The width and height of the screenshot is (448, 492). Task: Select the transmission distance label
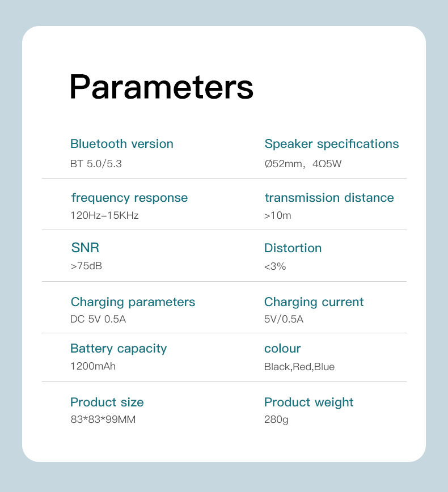(x=329, y=198)
